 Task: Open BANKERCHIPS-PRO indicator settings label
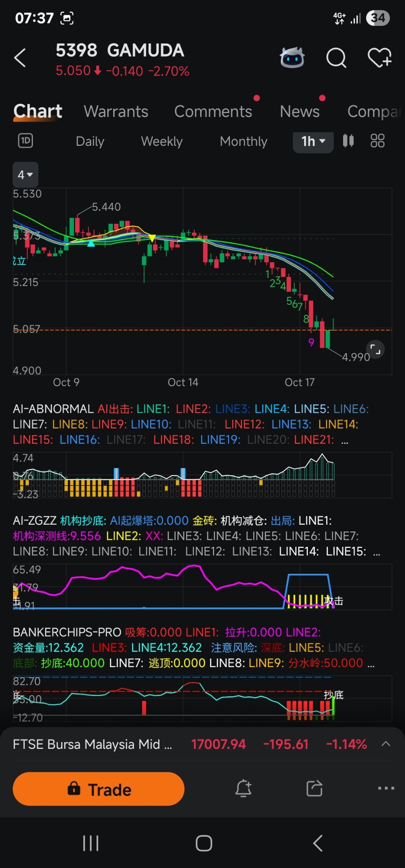(x=67, y=632)
